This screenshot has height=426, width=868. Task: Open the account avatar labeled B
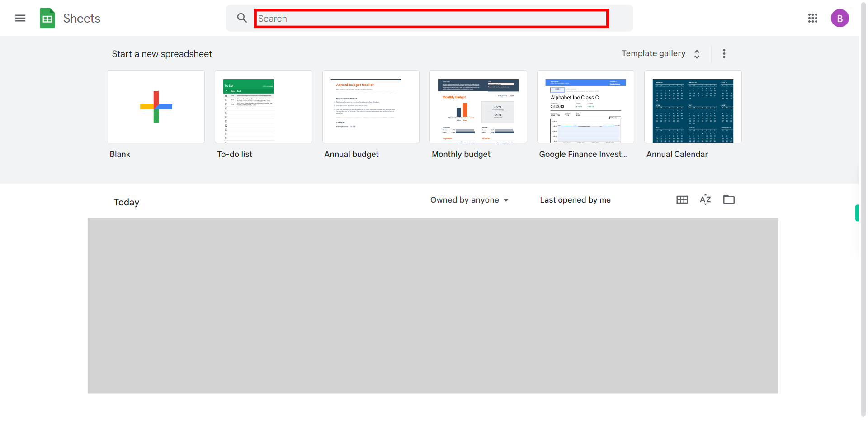coord(840,18)
